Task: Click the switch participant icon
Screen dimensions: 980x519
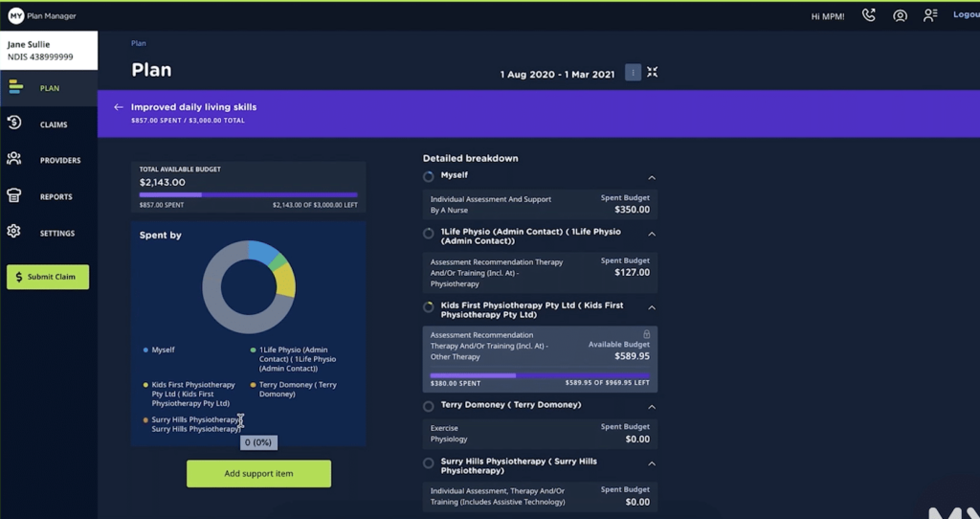Action: [x=930, y=15]
